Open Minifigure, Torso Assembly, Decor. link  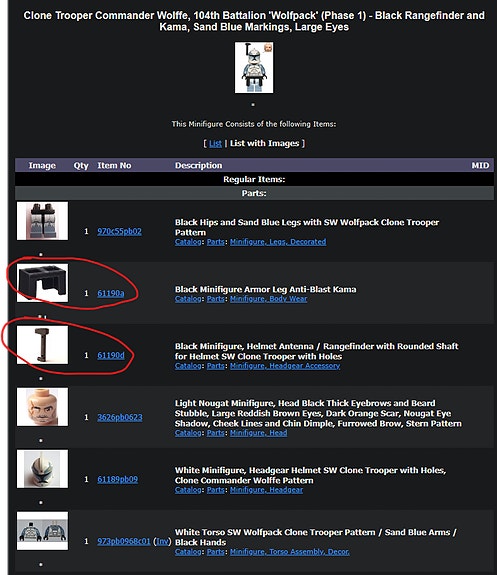coord(290,552)
